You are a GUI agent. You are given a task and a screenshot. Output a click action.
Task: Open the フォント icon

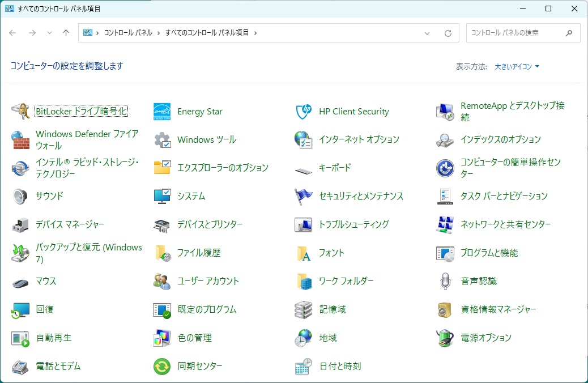304,253
